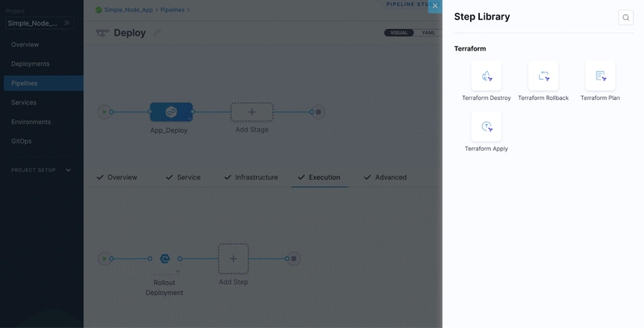Collapse the Project Setup section

pos(68,170)
